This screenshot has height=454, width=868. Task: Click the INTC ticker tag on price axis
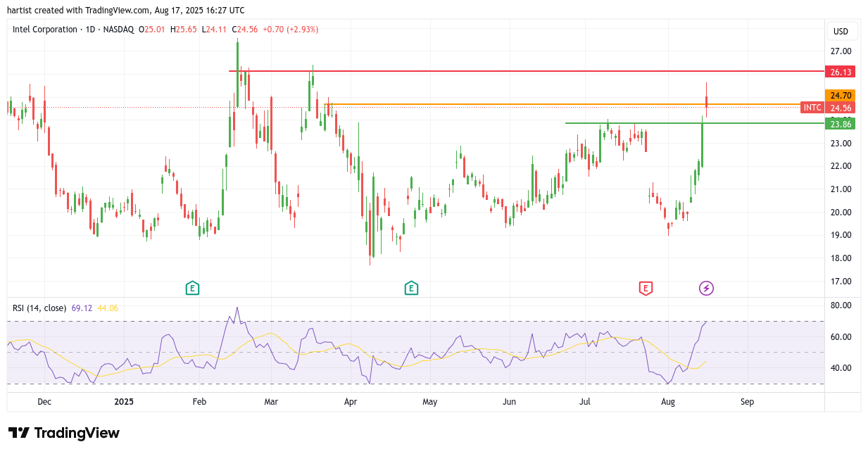(812, 108)
